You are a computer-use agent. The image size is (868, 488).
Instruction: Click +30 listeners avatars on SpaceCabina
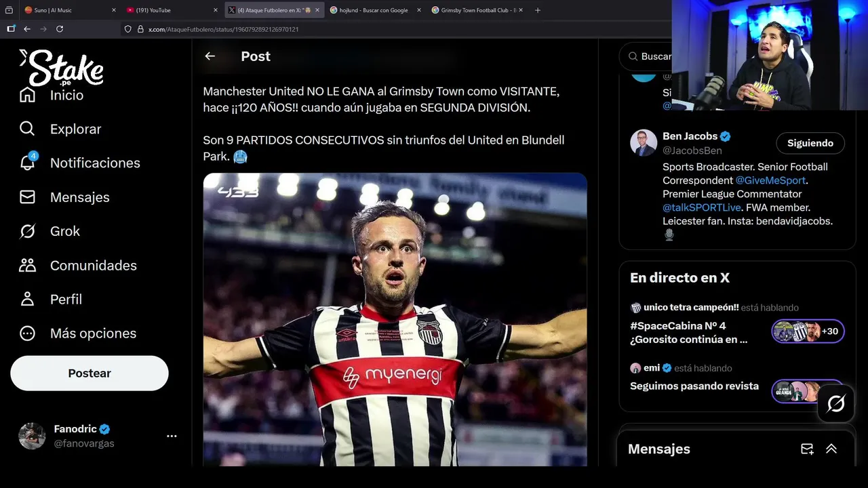click(x=808, y=331)
